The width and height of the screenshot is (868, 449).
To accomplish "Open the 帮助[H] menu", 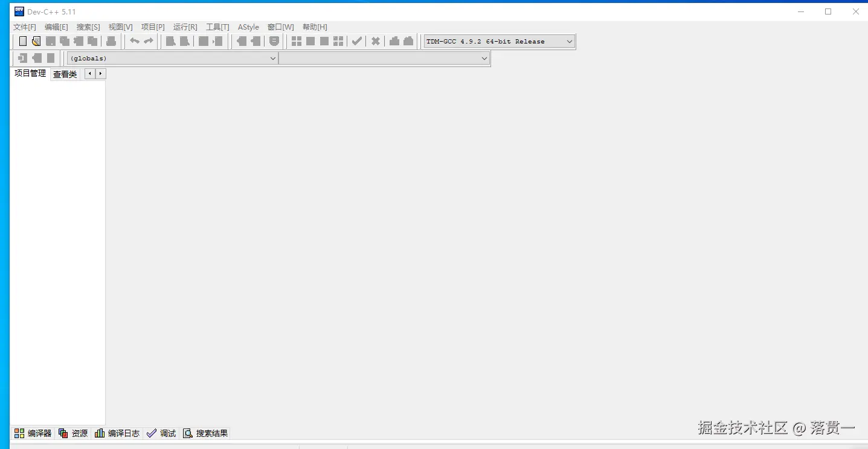I will coord(315,27).
